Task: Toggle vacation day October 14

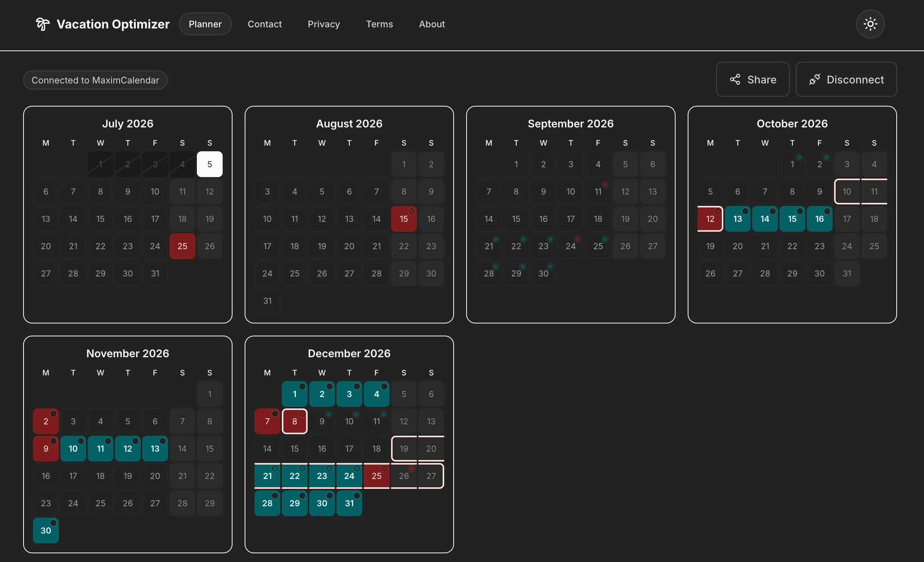Action: tap(765, 219)
